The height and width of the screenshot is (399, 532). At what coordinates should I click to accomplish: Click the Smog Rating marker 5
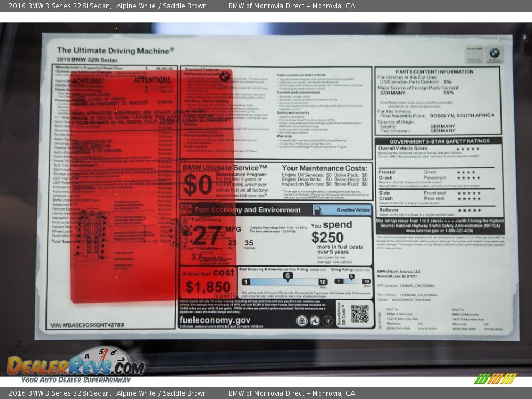pyautogui.click(x=351, y=277)
